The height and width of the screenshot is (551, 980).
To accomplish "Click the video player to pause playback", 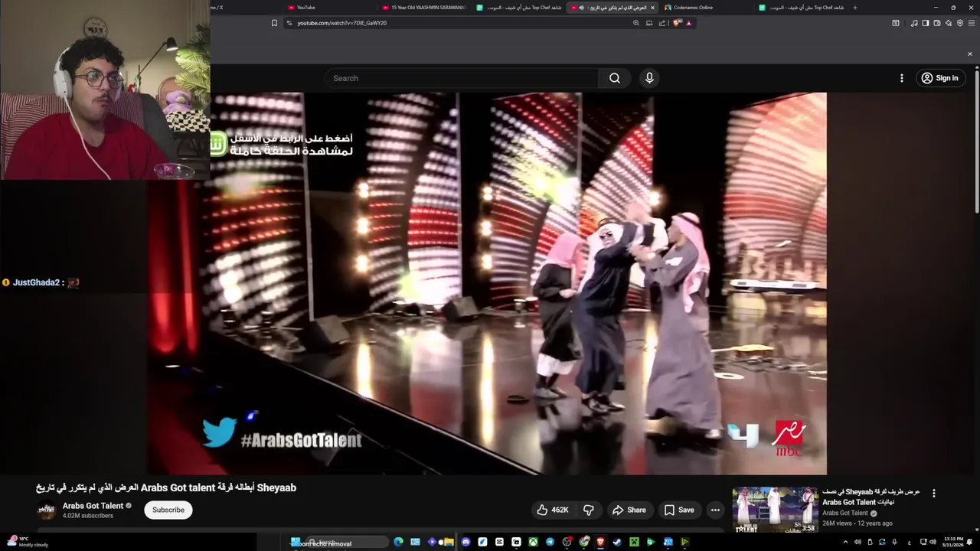I will pyautogui.click(x=488, y=283).
